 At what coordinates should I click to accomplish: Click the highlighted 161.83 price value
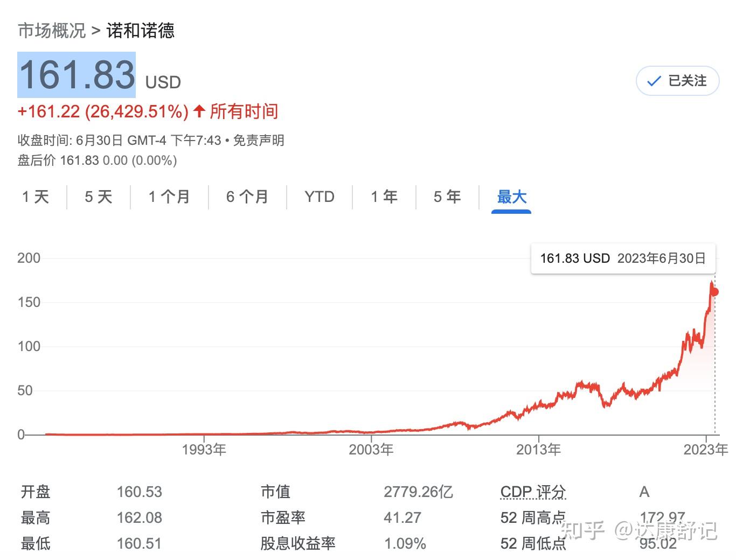(x=76, y=75)
